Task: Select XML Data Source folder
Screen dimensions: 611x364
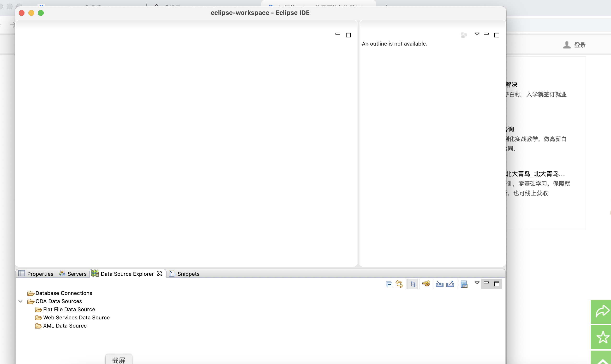Action: (x=61, y=326)
